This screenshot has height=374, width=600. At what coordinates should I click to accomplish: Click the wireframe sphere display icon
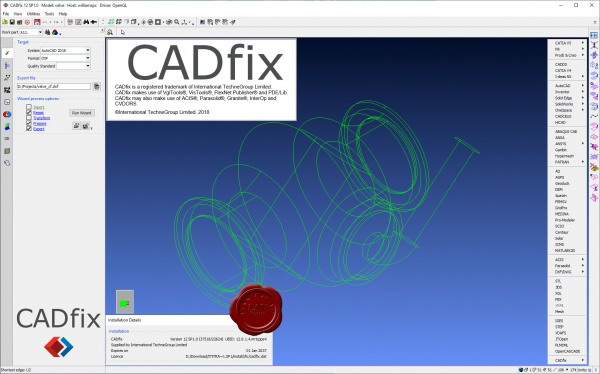coord(150,22)
